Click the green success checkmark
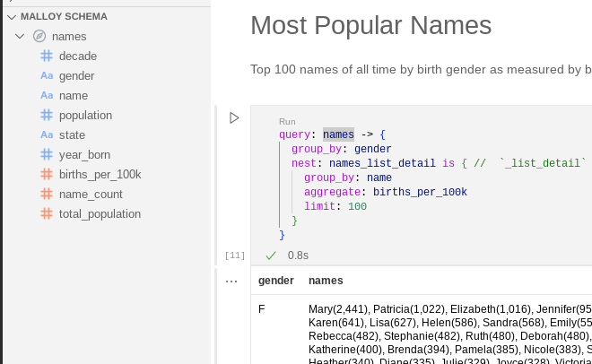592x364 pixels. tap(271, 256)
